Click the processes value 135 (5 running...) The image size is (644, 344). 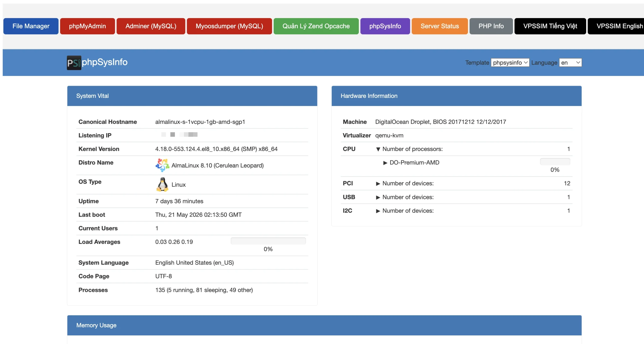click(204, 290)
